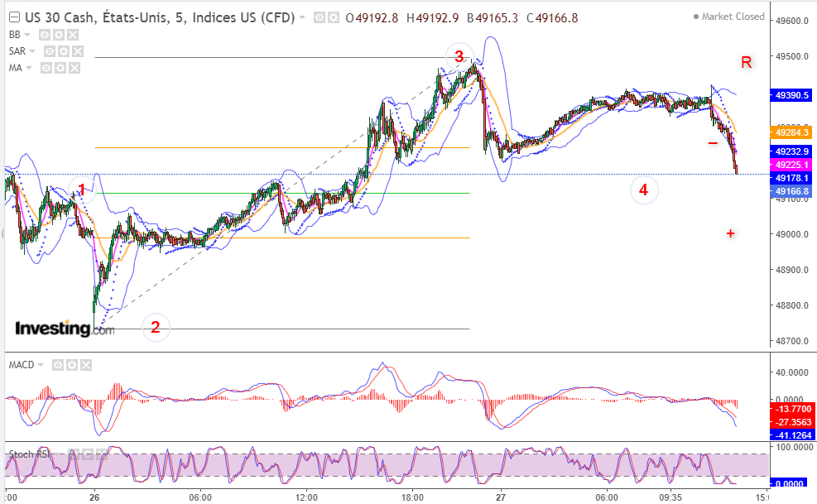Click the 49500.0 price axis tick
This screenshot has height=504, width=817.
click(x=792, y=57)
